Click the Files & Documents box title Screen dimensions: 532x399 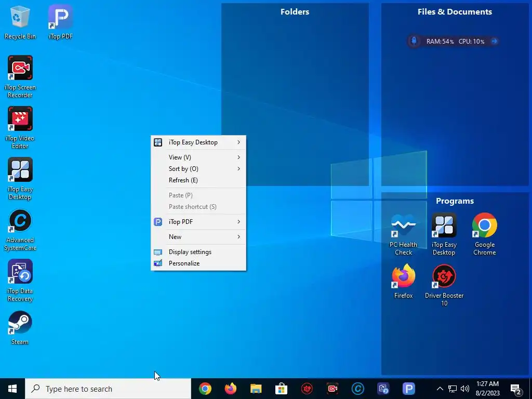(455, 12)
